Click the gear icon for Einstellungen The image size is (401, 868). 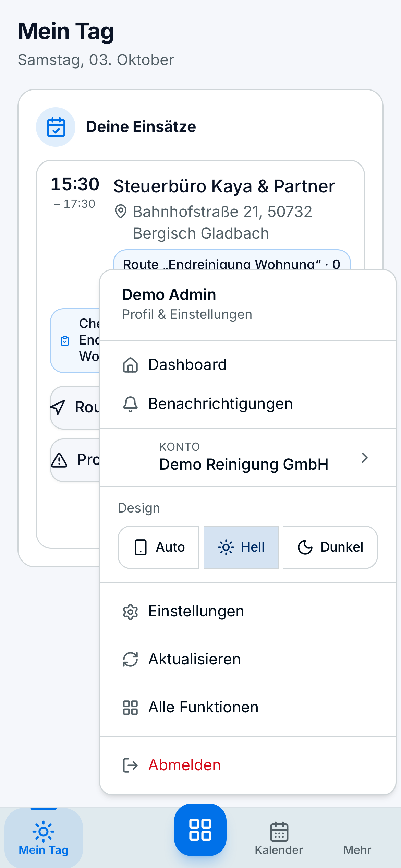130,612
